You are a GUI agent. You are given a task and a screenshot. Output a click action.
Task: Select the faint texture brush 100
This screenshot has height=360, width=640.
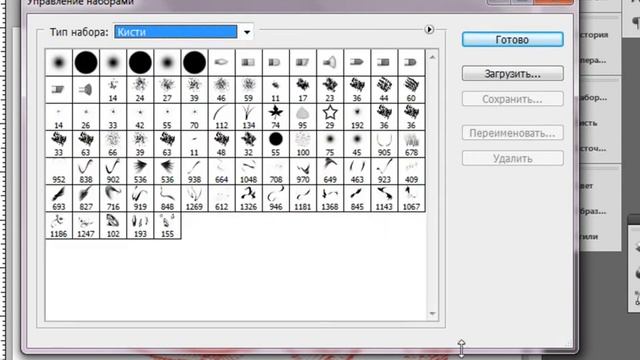[302, 144]
